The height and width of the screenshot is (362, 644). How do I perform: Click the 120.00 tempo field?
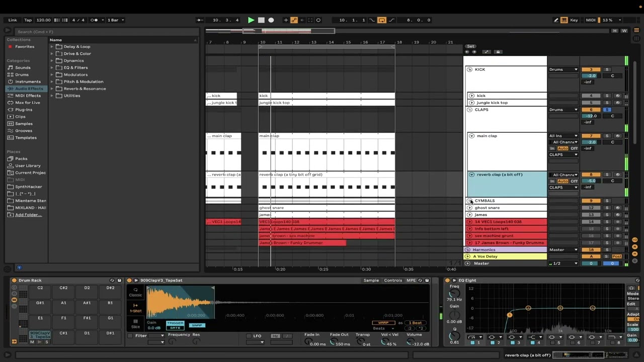(44, 20)
